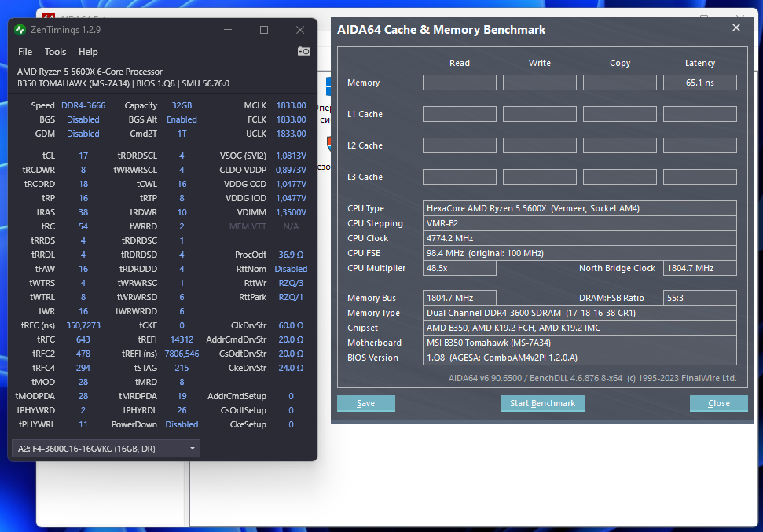763x532 pixels.
Task: Take ZenTimings screenshot with camera icon
Action: click(303, 51)
